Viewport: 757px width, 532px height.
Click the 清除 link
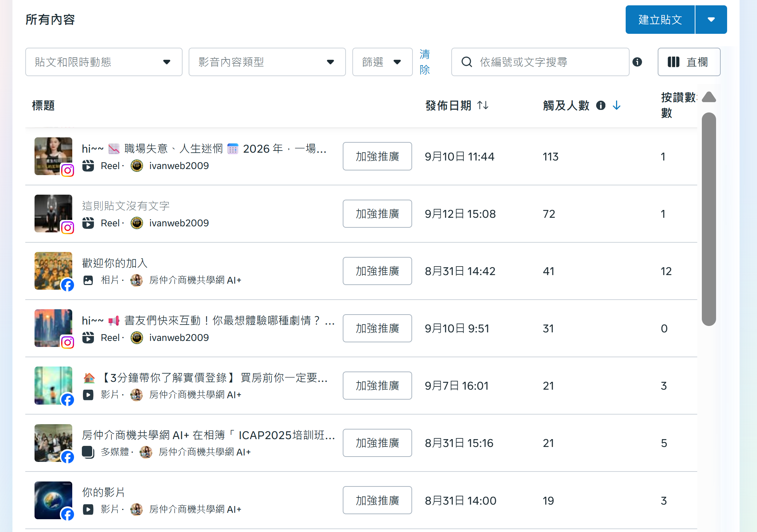click(x=425, y=62)
